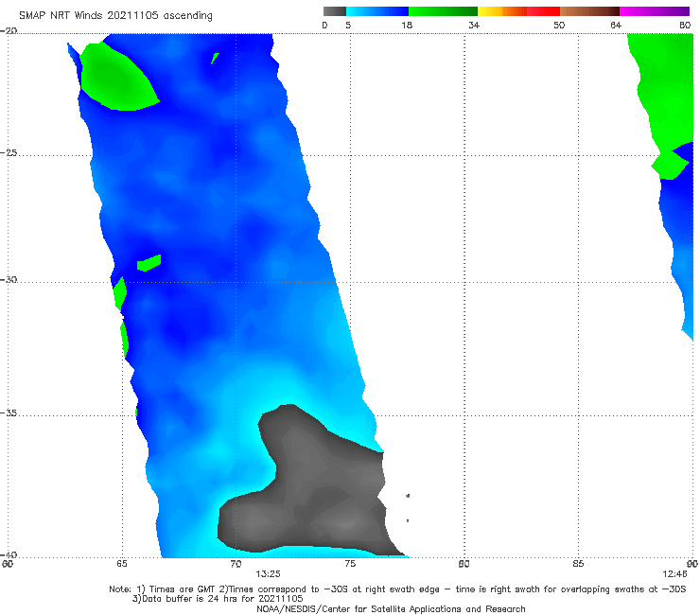Click the title 'SMAP NRT Winds 20211105 ascending'

click(115, 15)
